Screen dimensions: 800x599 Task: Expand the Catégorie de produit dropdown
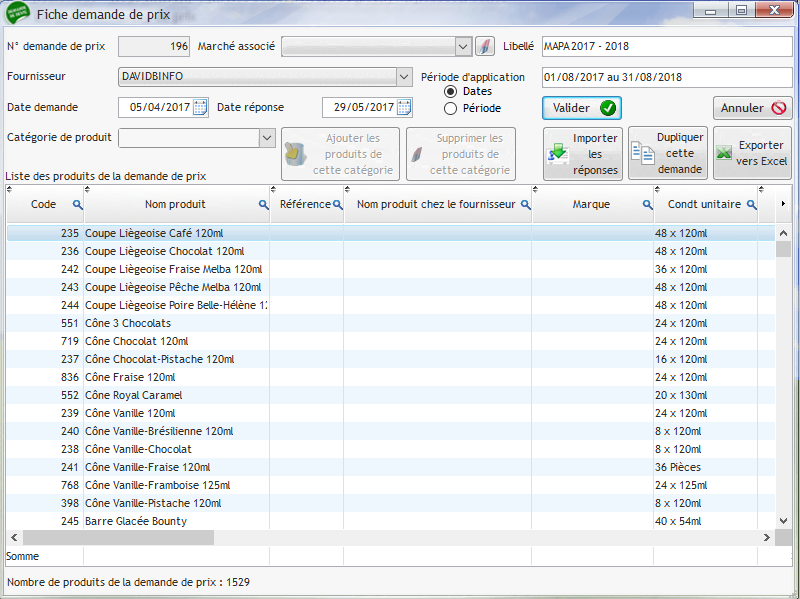tap(267, 138)
